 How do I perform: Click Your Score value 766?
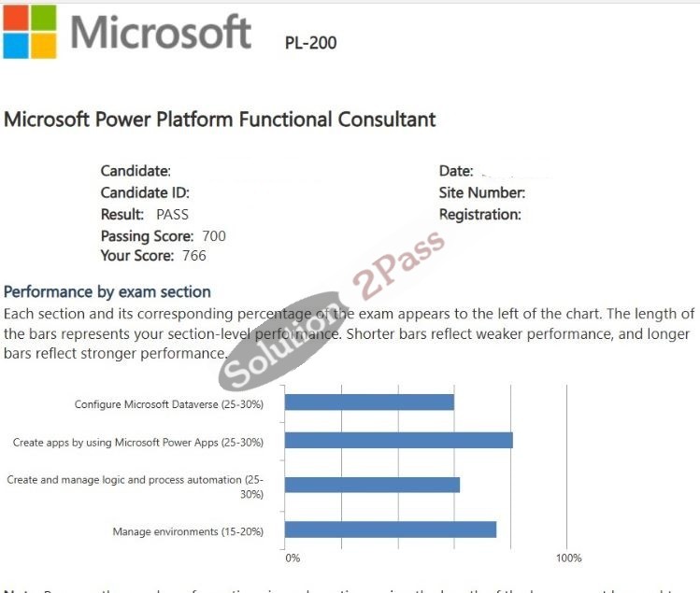194,256
